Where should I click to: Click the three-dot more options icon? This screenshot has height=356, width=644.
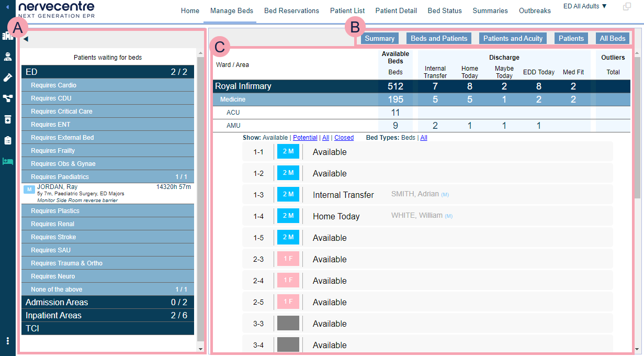[x=7, y=341]
